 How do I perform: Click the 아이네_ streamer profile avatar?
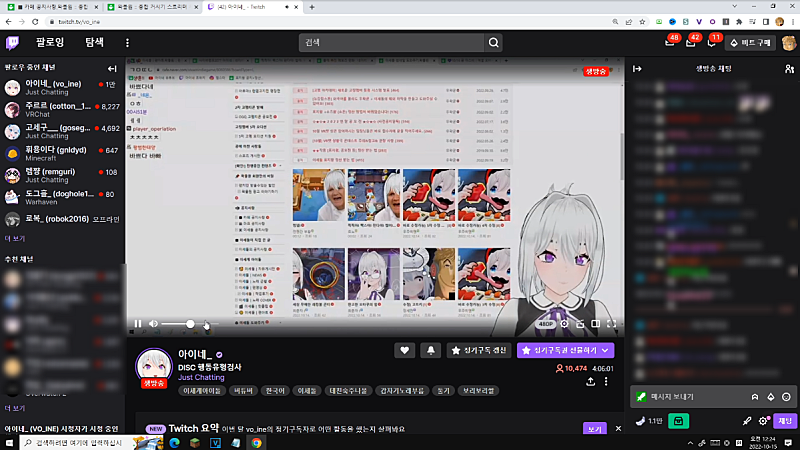[154, 366]
